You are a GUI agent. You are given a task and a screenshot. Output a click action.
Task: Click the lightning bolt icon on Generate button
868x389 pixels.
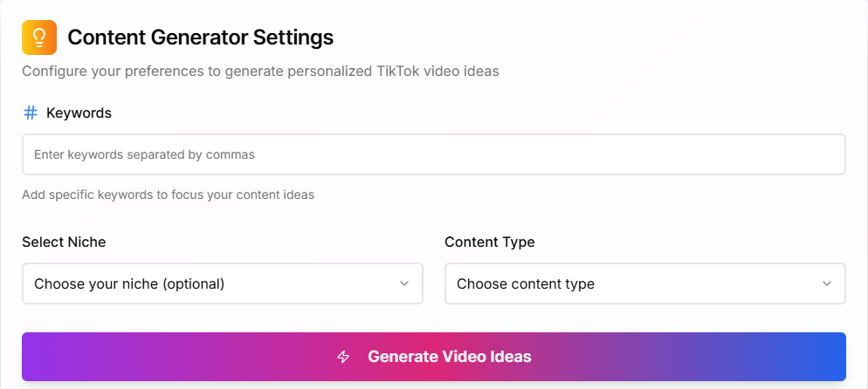[x=343, y=357]
